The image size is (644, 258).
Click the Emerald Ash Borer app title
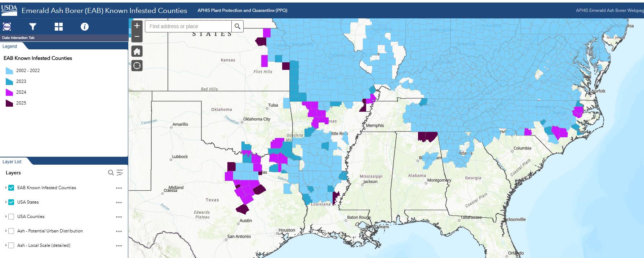click(105, 10)
